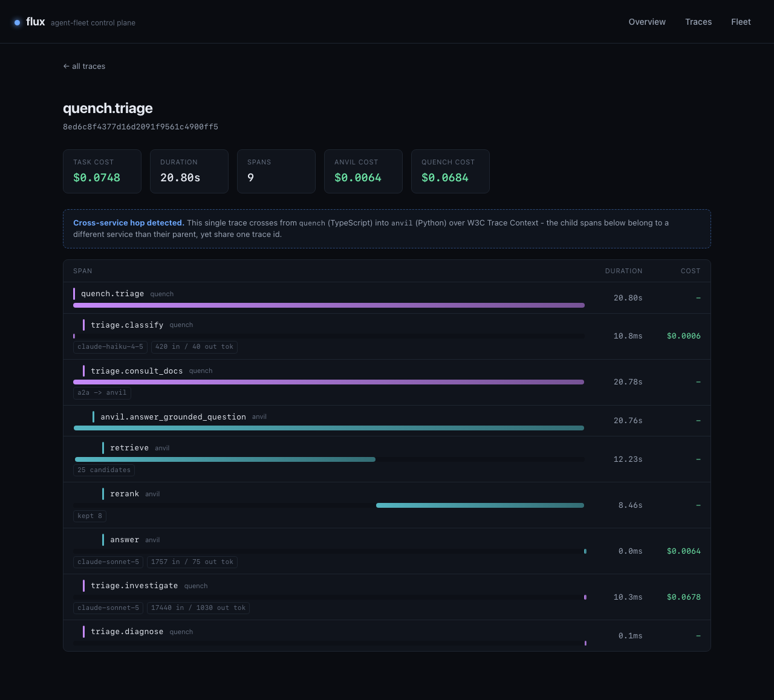Click the $0.0678 cost of triage.investigate
The height and width of the screenshot is (700, 774).
click(684, 597)
